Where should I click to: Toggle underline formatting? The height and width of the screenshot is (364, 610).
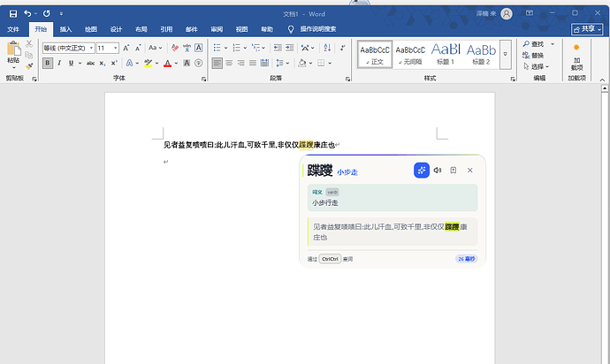pos(71,63)
